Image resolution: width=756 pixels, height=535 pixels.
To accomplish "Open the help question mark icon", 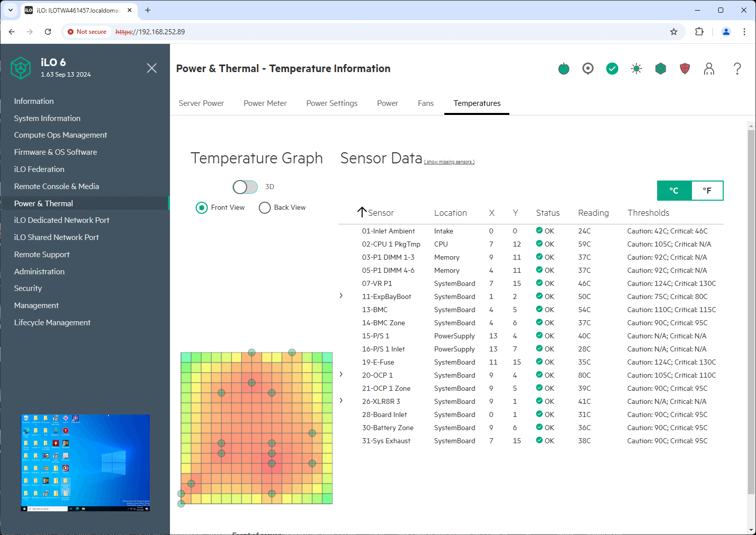I will tap(737, 69).
